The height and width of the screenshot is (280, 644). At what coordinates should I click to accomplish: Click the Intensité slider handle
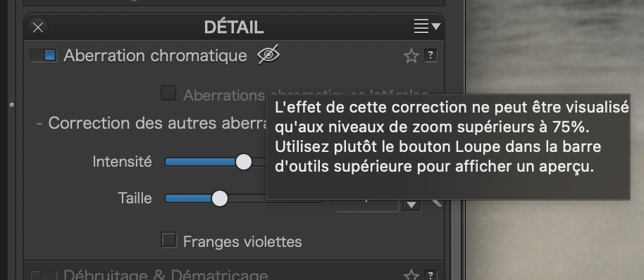[244, 162]
